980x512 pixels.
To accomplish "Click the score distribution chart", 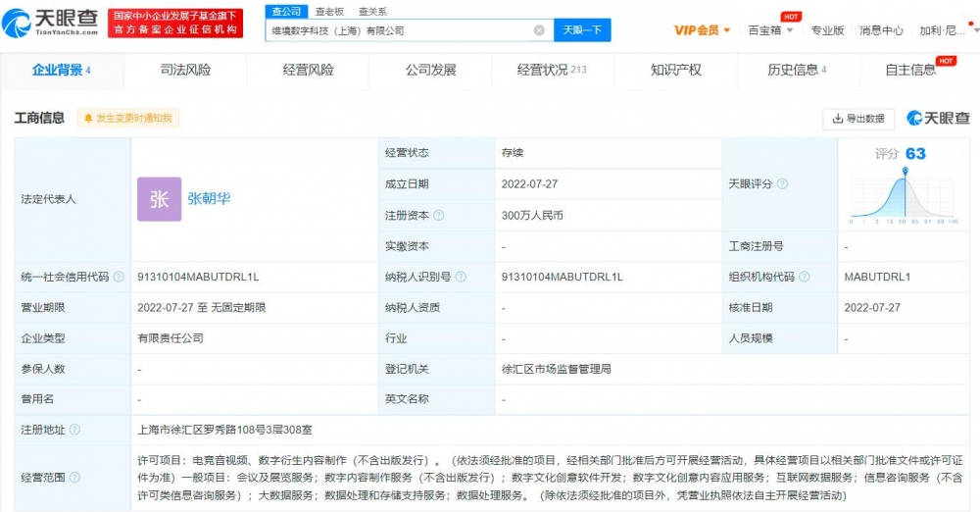I will [x=904, y=195].
